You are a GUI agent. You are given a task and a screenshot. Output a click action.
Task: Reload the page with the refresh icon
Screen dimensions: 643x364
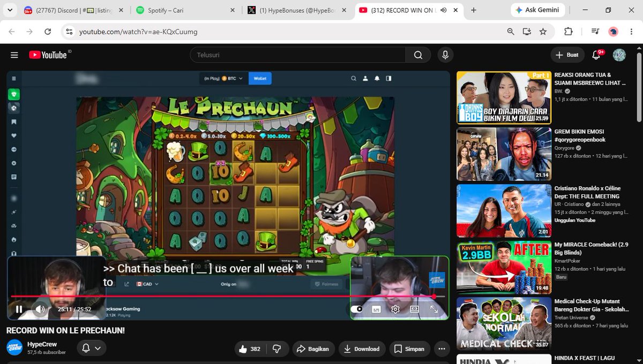click(x=48, y=32)
